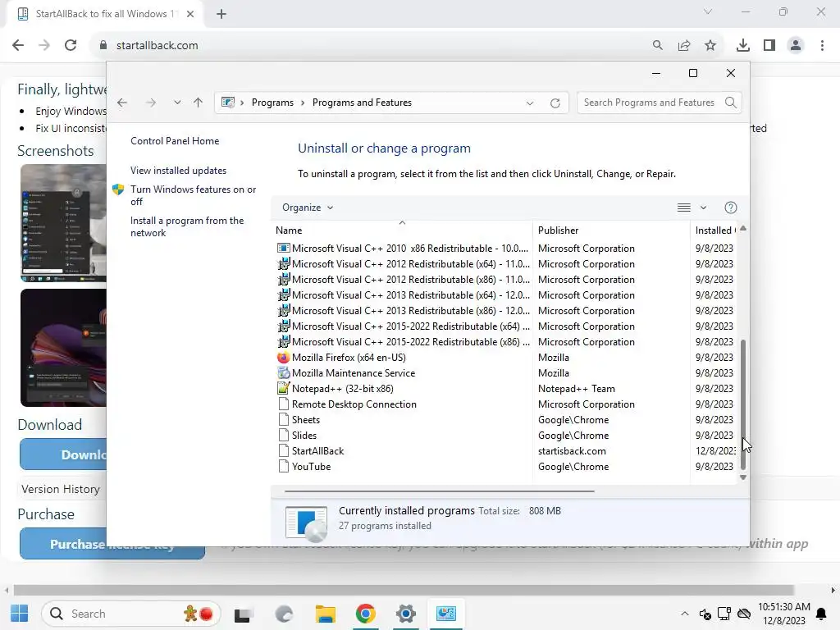
Task: Expand the More view options arrow
Action: tap(703, 208)
